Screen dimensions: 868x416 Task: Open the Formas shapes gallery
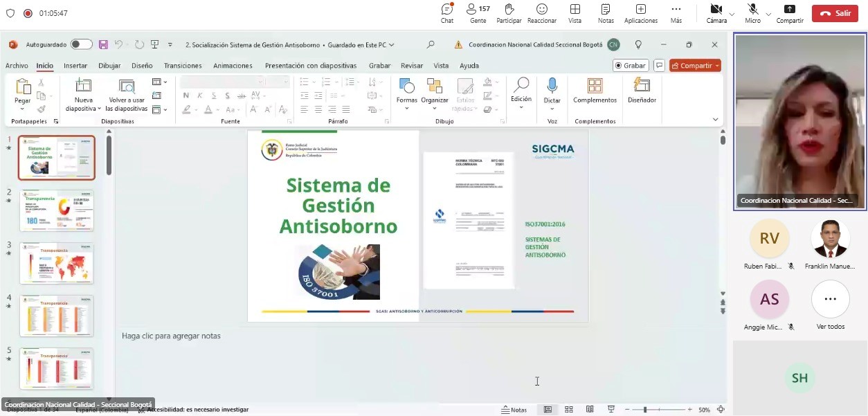(x=407, y=93)
